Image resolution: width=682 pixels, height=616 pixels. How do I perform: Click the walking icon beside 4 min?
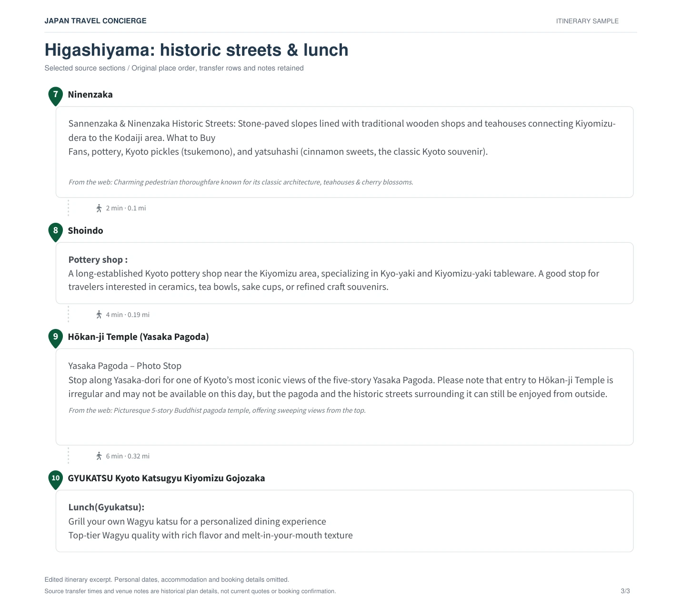pyautogui.click(x=99, y=315)
